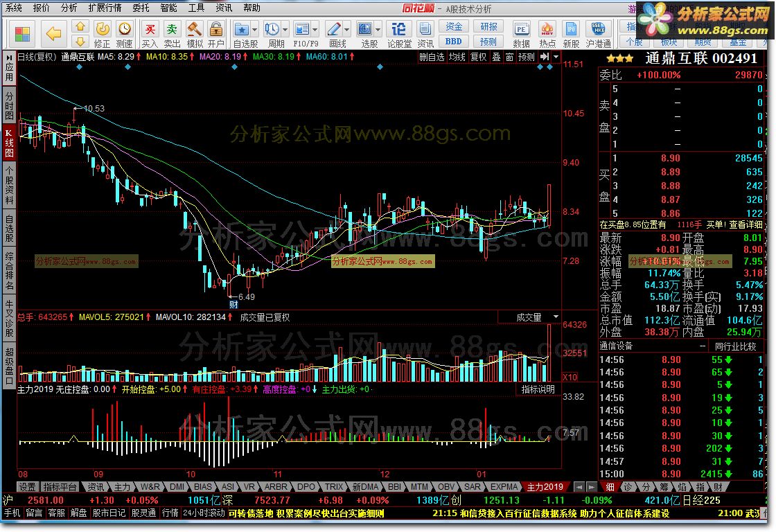Viewport: 776px width, 532px height.
Task: Toggle the 窗 window option
Action: (x=509, y=57)
